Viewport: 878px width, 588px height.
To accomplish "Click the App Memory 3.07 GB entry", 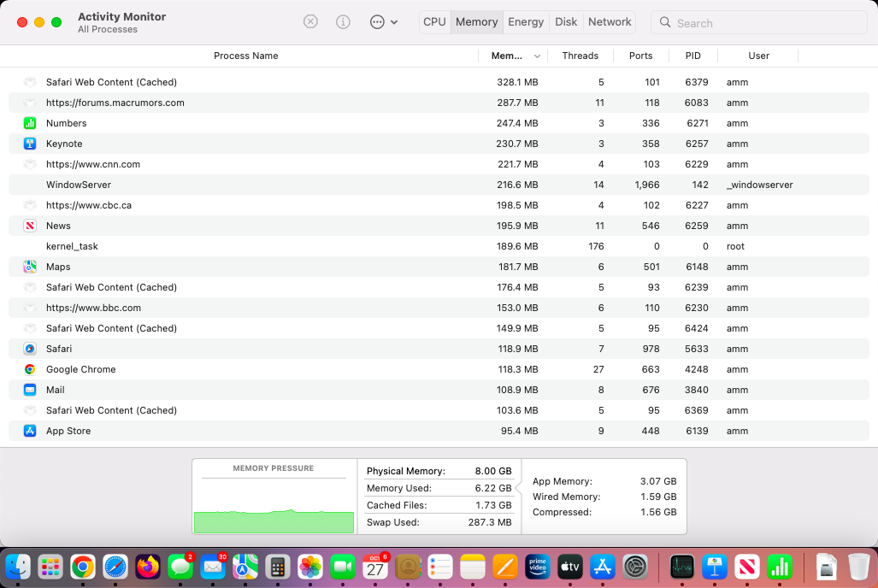I will tap(604, 481).
